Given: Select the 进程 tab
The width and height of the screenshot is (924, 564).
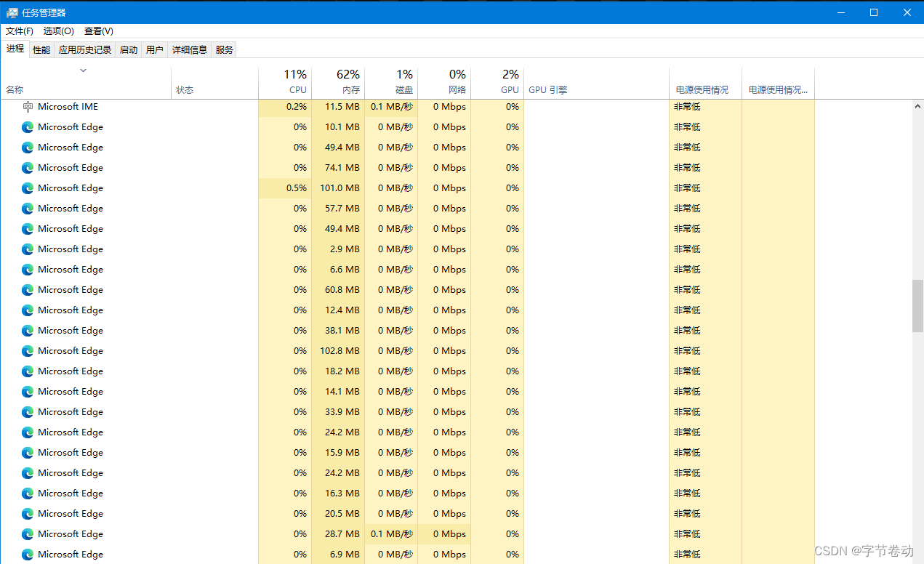Looking at the screenshot, I should (x=15, y=49).
